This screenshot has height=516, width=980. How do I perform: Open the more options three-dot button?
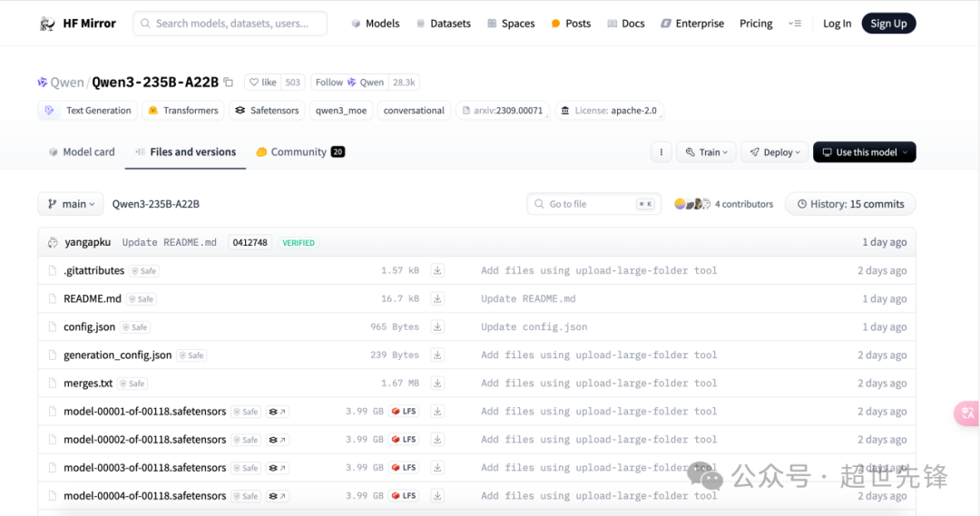point(661,152)
